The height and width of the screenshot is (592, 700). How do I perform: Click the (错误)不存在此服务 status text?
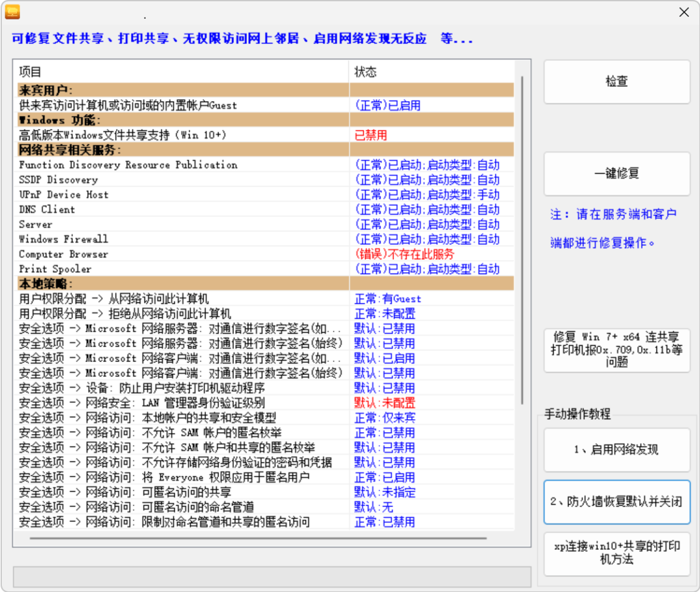pyautogui.click(x=404, y=255)
